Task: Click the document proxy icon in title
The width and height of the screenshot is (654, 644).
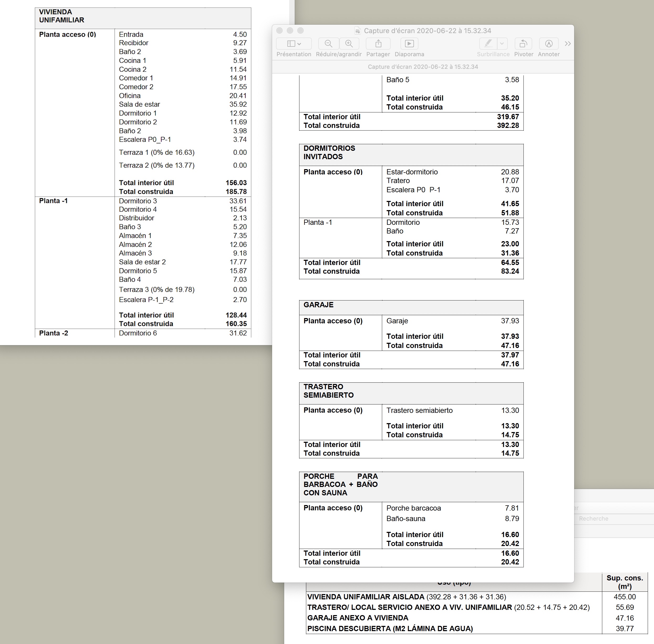Action: (x=357, y=31)
